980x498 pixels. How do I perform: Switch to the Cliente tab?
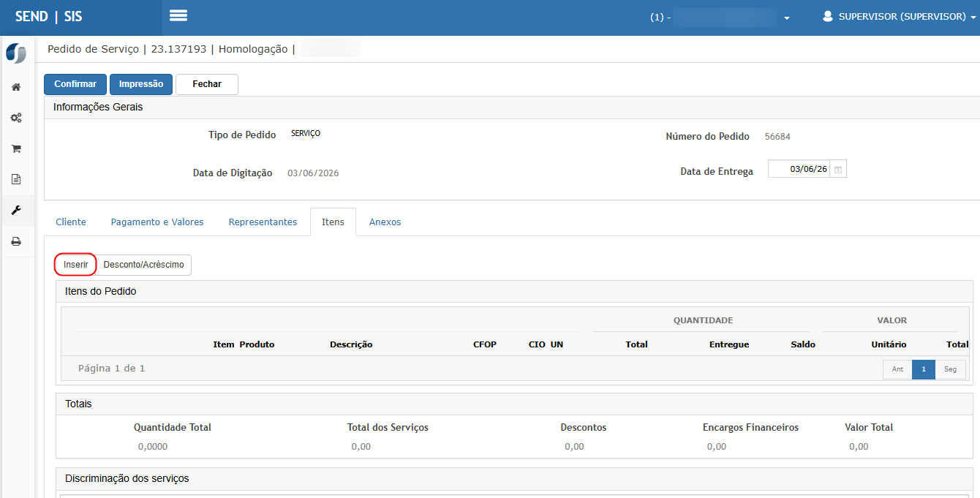click(x=71, y=222)
